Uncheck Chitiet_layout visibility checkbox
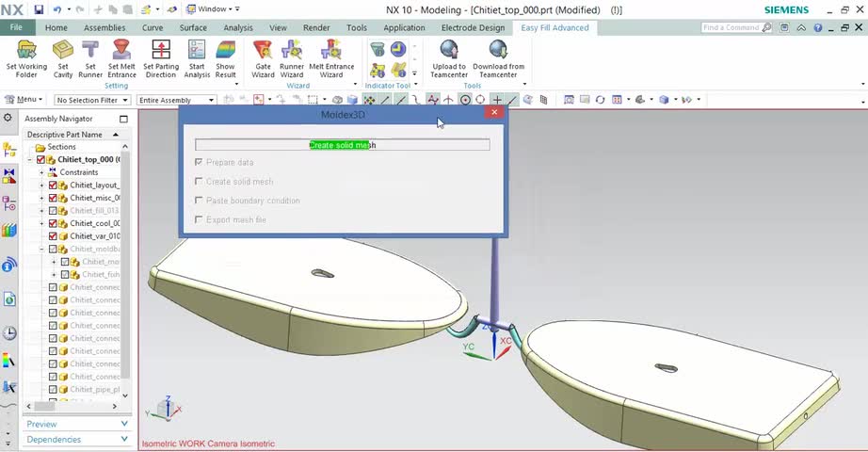The height and width of the screenshot is (452, 868). (53, 185)
